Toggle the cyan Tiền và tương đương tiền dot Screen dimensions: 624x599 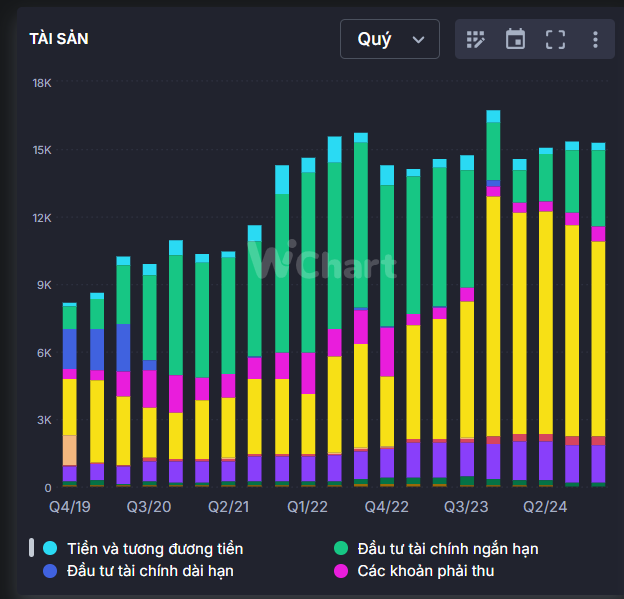pos(50,548)
